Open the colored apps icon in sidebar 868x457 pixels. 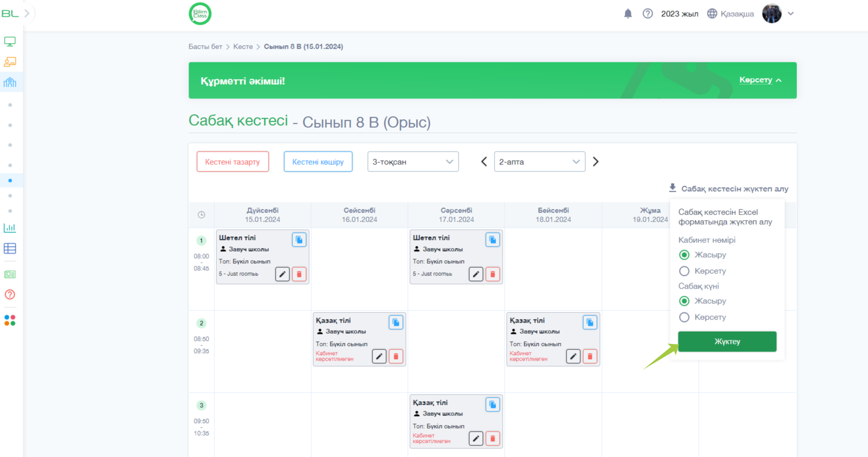[10, 321]
